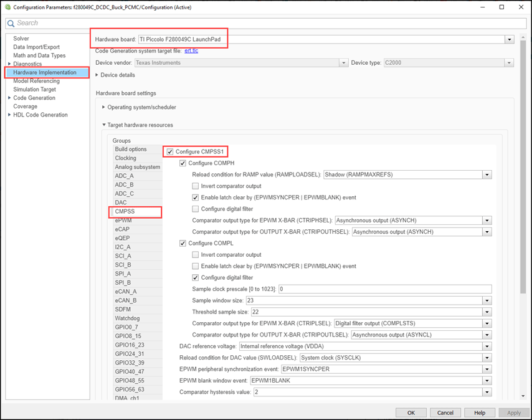Select Solver in the category tree

click(x=21, y=39)
